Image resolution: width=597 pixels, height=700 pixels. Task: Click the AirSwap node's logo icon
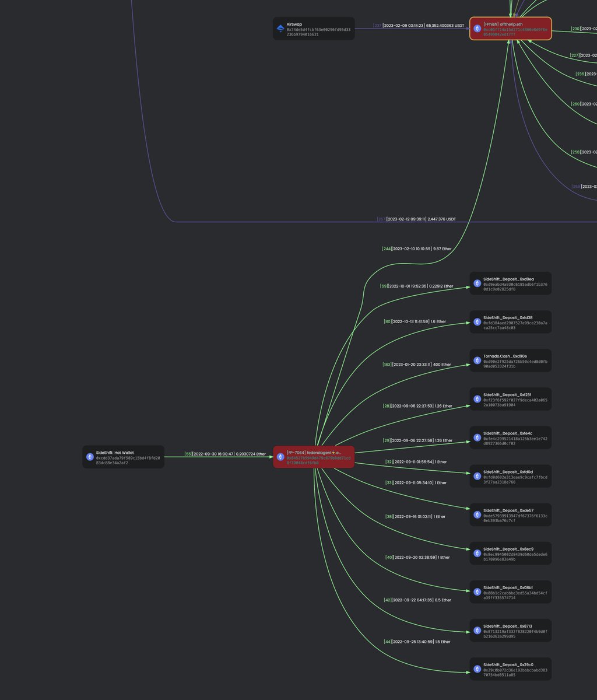click(x=281, y=29)
